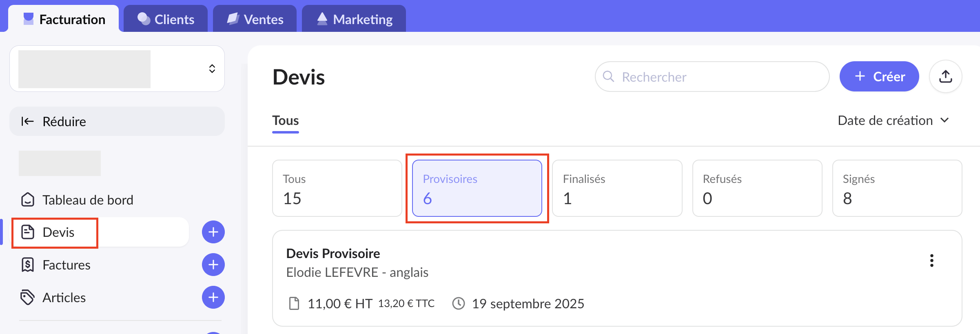Show Signés quotes filter card
Screen dimensions: 980x334
tap(897, 188)
